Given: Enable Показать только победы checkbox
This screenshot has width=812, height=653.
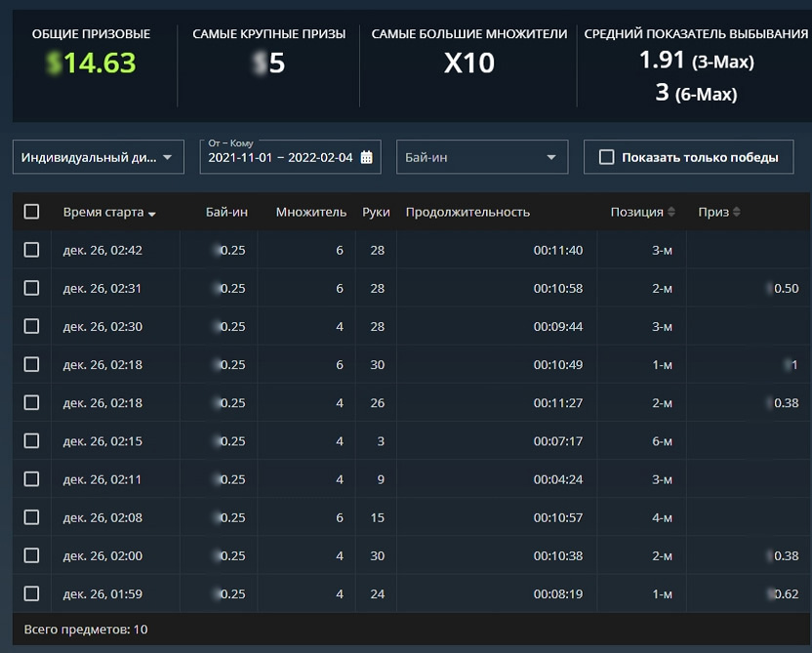Looking at the screenshot, I should coord(606,157).
